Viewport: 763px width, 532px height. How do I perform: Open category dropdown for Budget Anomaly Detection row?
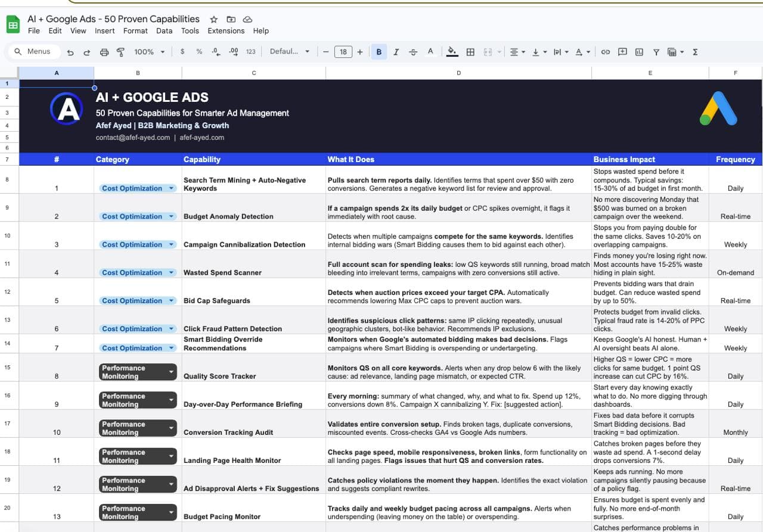(172, 216)
